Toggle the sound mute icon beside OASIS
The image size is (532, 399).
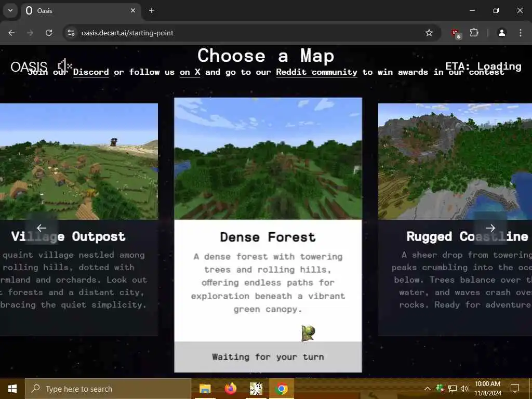64,65
